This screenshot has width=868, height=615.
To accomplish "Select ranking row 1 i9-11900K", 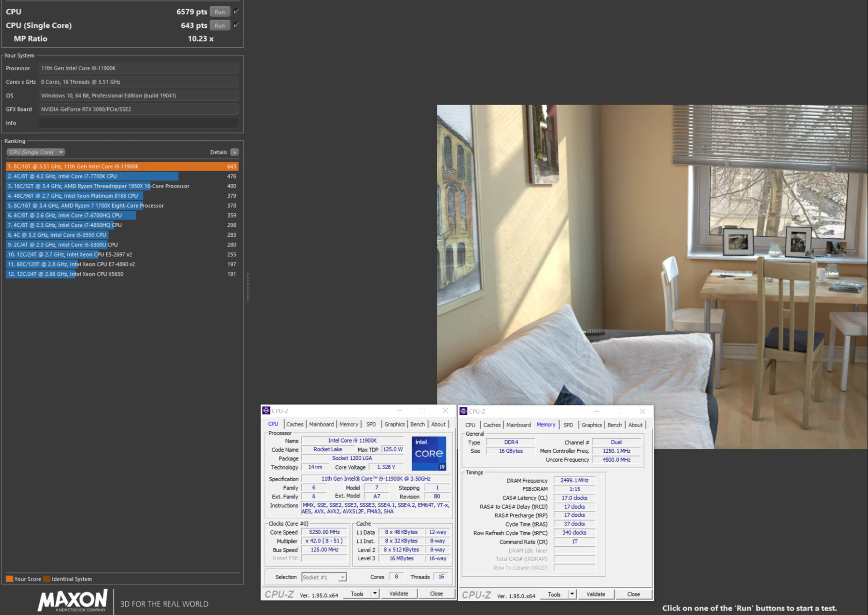I will (122, 166).
